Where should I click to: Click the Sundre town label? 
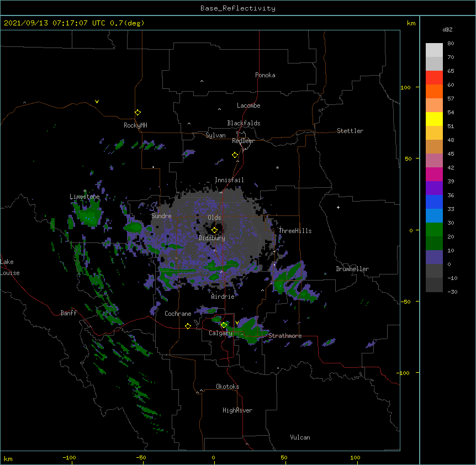(x=161, y=216)
